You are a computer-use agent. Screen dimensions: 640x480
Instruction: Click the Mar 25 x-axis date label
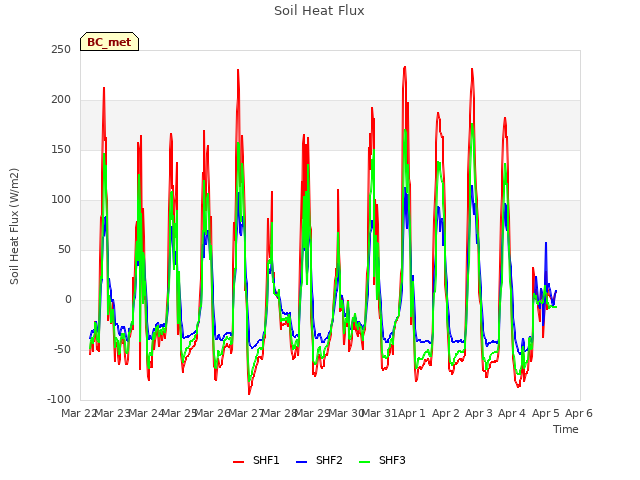[x=178, y=413]
